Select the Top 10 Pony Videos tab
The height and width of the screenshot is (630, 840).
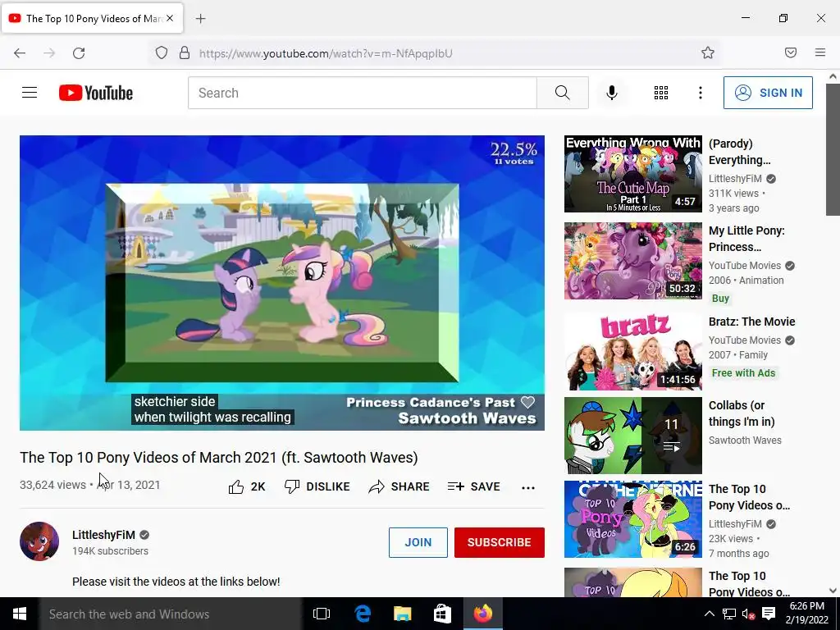click(x=93, y=18)
